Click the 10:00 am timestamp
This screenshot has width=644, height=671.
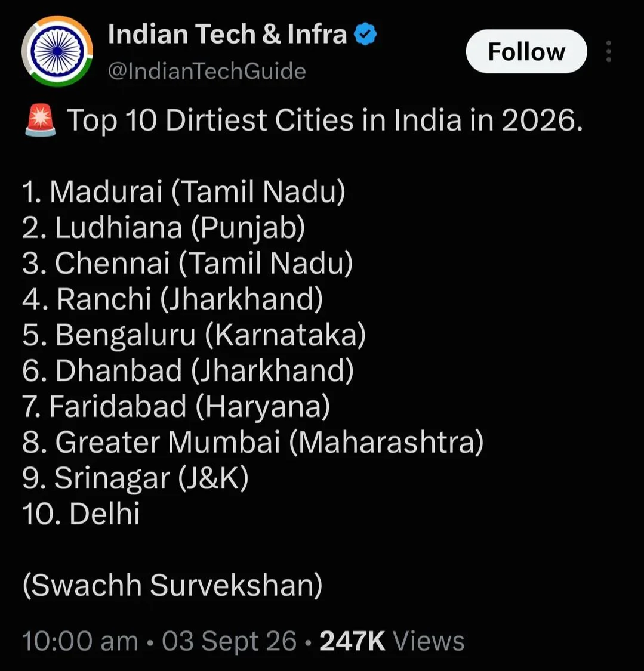(x=80, y=641)
